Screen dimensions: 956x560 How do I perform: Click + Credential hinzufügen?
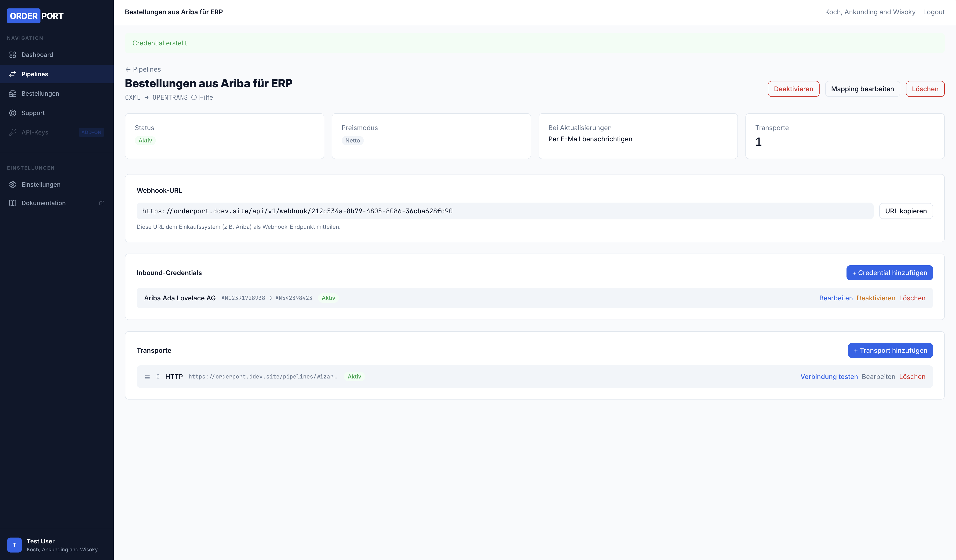click(x=889, y=273)
